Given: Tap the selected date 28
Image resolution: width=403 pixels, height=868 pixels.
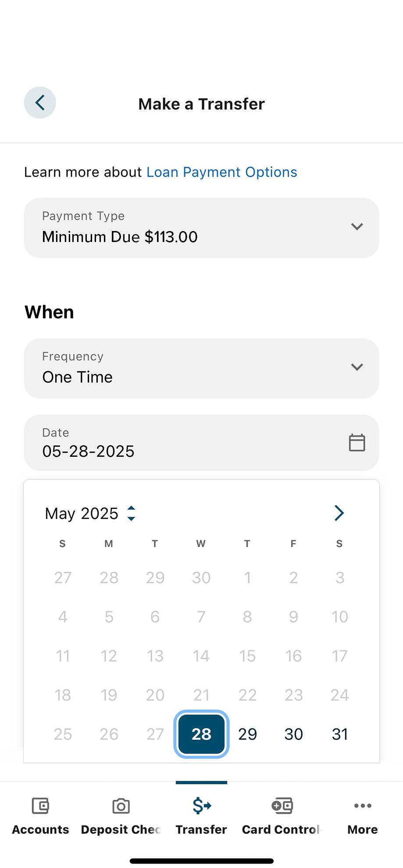Looking at the screenshot, I should [x=201, y=734].
